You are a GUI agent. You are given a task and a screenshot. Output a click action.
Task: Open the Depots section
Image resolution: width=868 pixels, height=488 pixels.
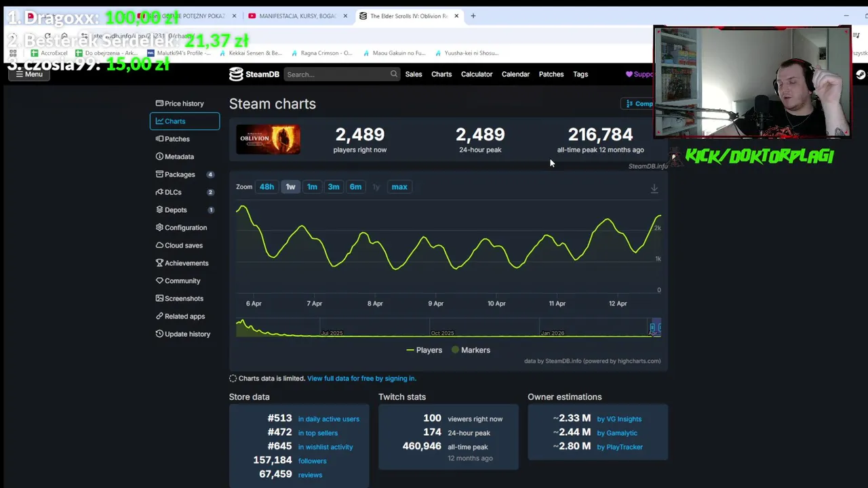184,209
